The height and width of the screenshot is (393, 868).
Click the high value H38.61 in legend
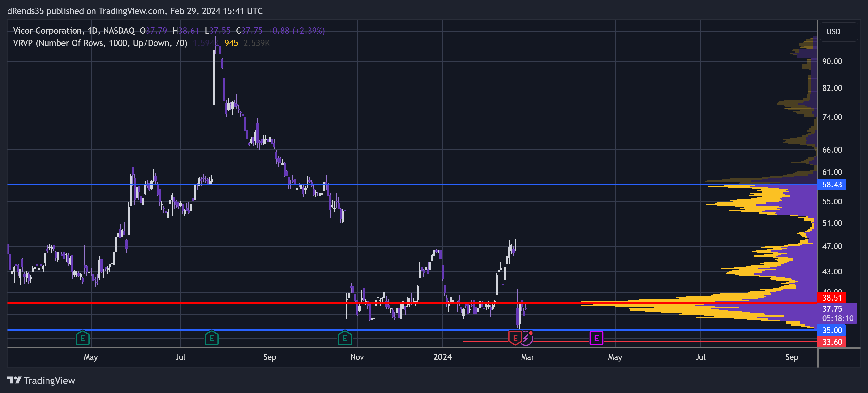point(186,31)
